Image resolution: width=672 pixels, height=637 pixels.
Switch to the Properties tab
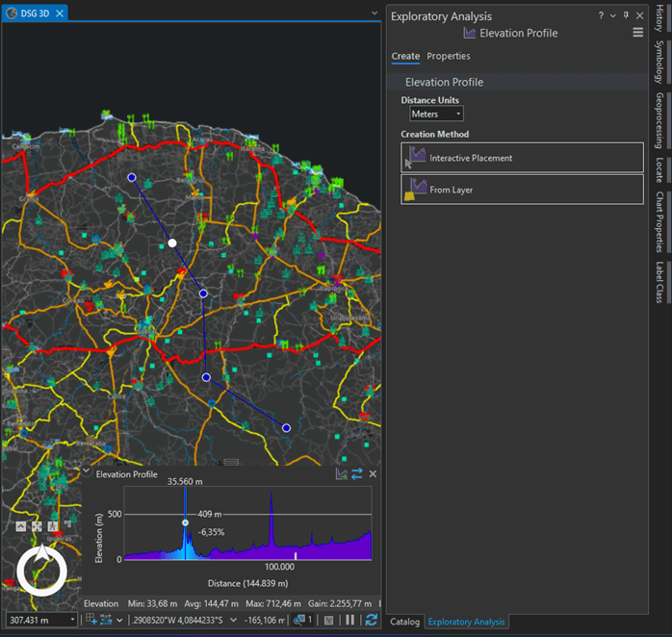click(449, 56)
